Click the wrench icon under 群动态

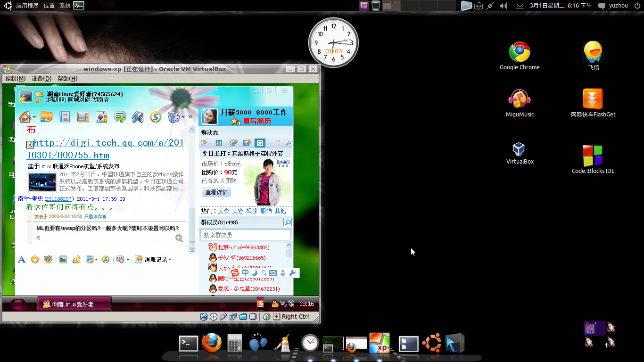[x=288, y=143]
